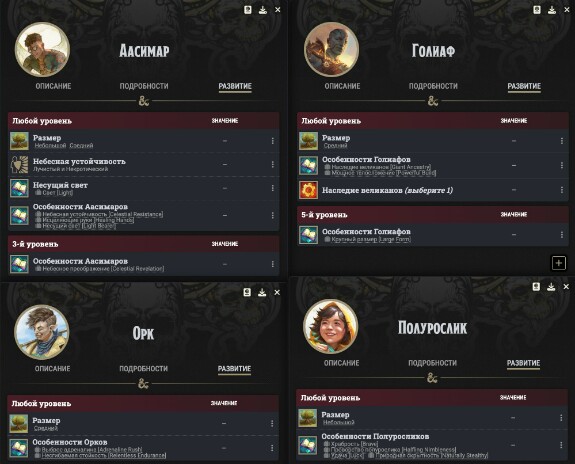Open the Подробности tab in the Орк panel
This screenshot has width=575, height=464.
[x=143, y=369]
